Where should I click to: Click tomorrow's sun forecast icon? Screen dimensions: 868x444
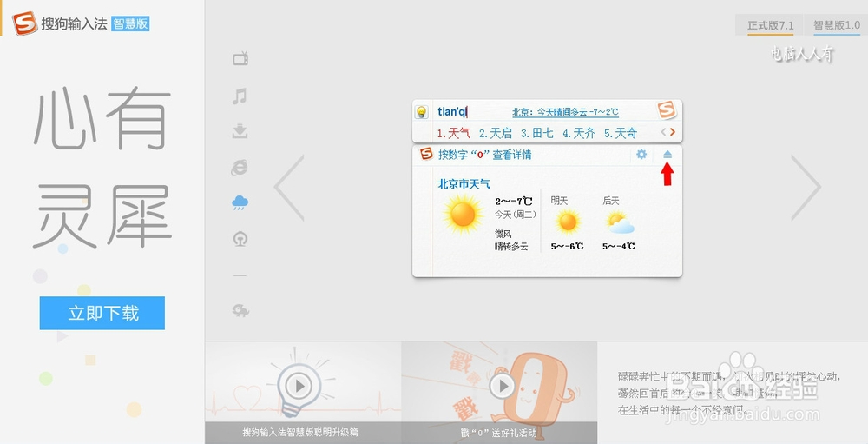[x=568, y=222]
